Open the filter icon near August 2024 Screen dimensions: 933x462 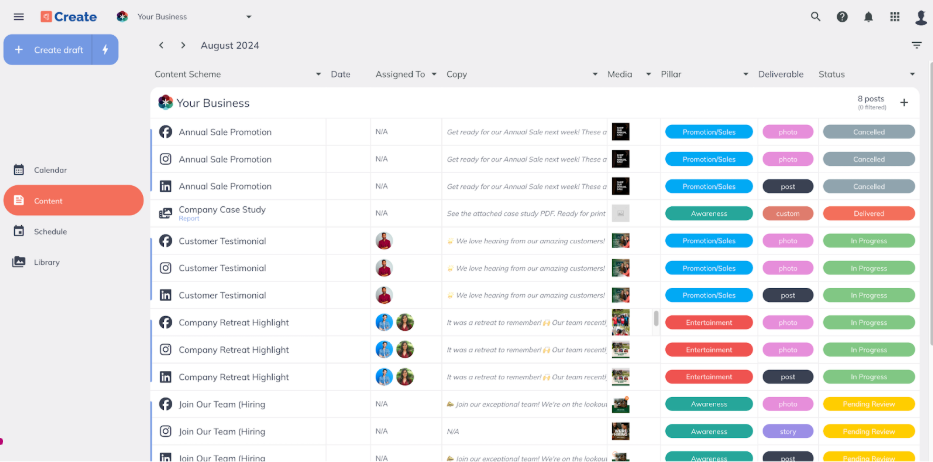pyautogui.click(x=916, y=45)
